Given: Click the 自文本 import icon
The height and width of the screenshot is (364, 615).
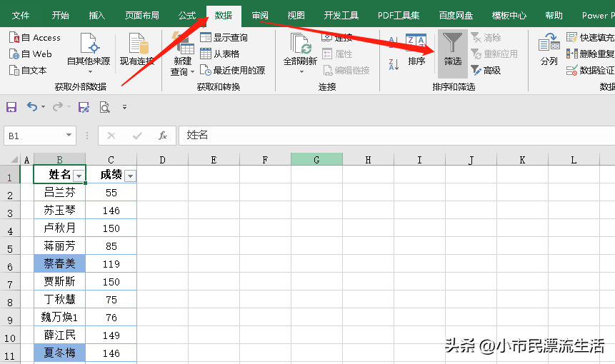Looking at the screenshot, I should point(14,71).
